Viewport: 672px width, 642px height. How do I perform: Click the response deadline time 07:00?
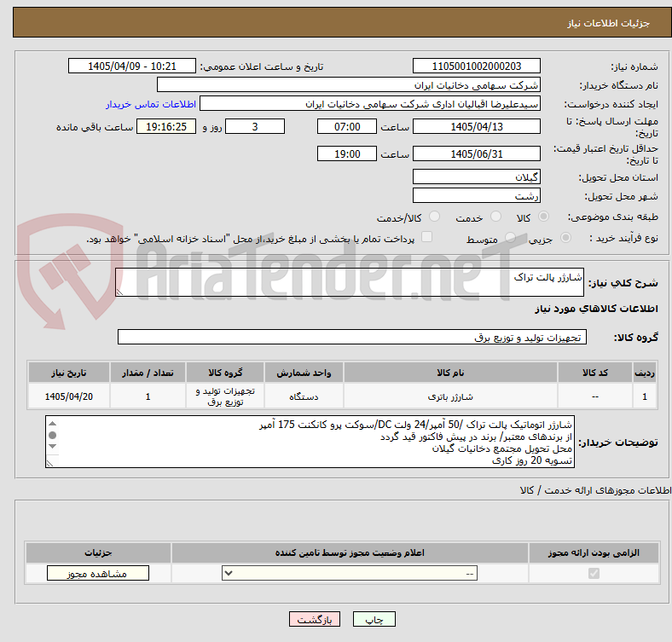coord(347,126)
